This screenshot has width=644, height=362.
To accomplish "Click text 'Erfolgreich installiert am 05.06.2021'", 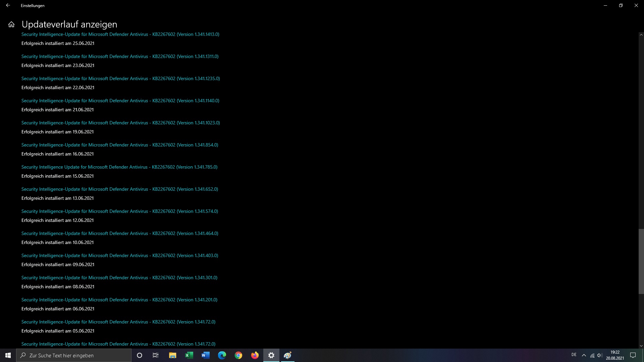I will 58,331.
